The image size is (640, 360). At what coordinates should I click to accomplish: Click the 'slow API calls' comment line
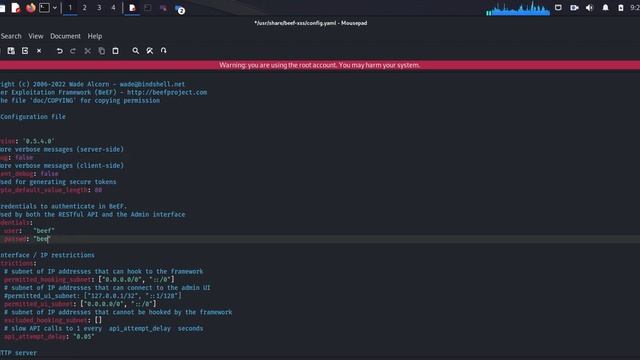point(104,329)
